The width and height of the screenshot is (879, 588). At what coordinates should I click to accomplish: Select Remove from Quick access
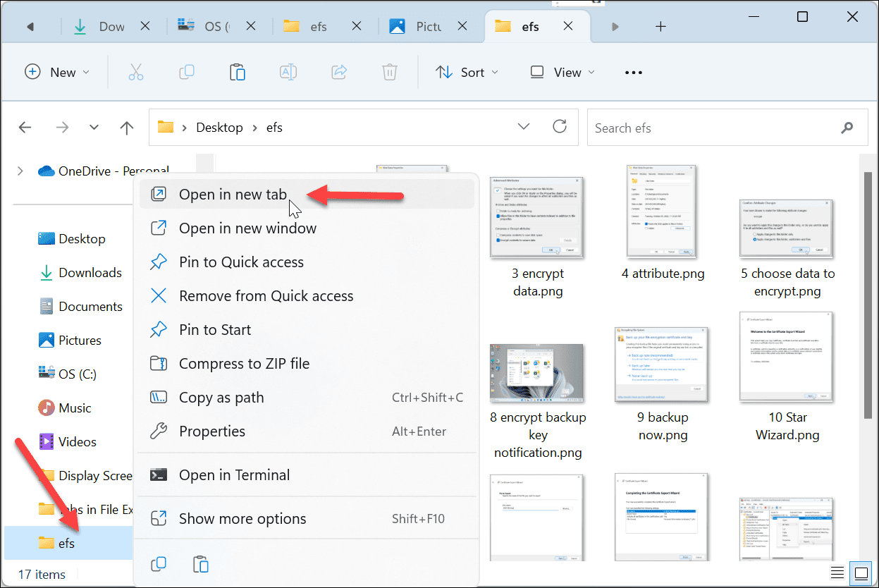[307, 295]
